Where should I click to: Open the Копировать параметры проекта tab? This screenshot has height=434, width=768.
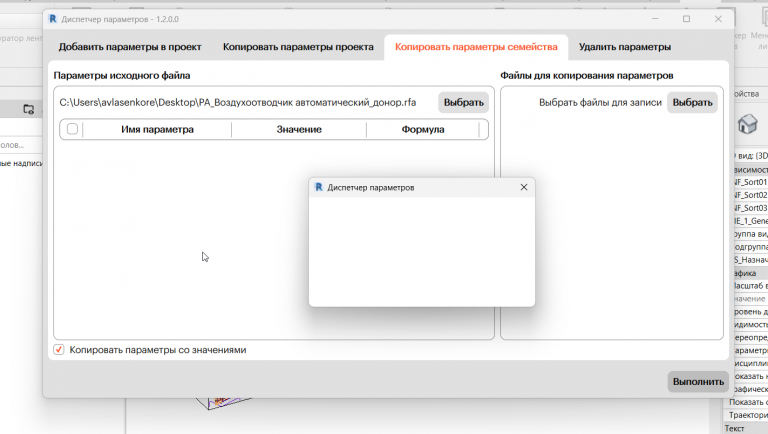click(x=298, y=47)
